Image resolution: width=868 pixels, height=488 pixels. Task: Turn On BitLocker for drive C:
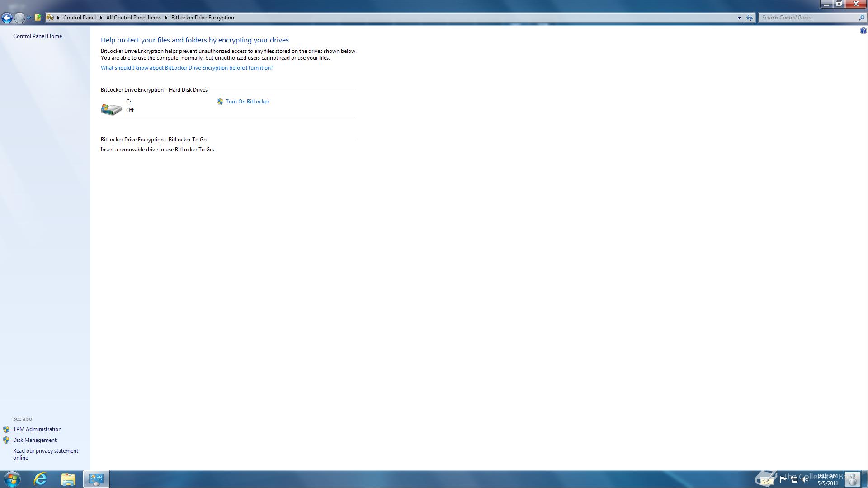pos(247,102)
